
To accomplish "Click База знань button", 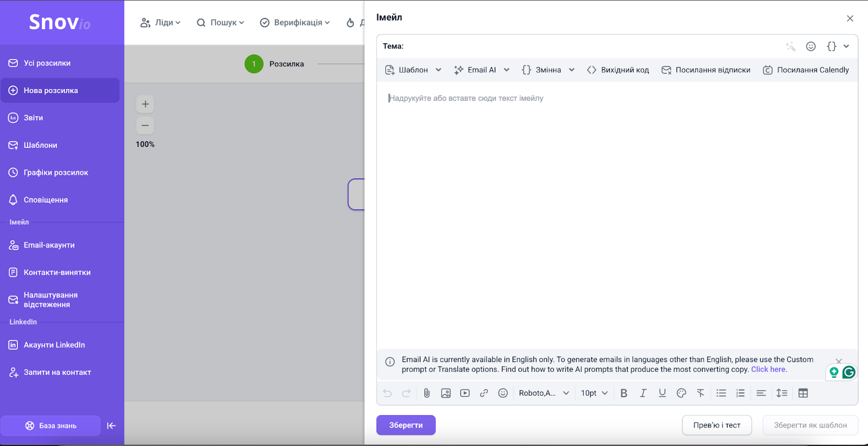I will (50, 426).
